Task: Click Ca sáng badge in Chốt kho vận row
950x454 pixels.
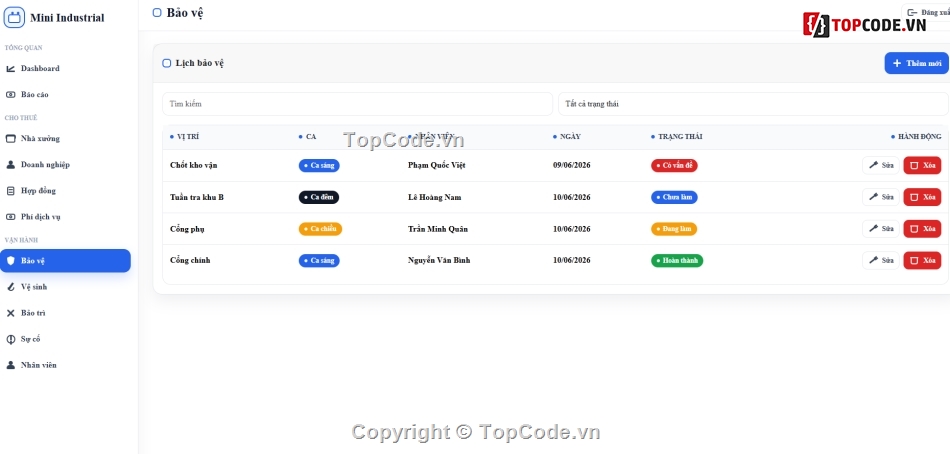Action: [x=319, y=165]
